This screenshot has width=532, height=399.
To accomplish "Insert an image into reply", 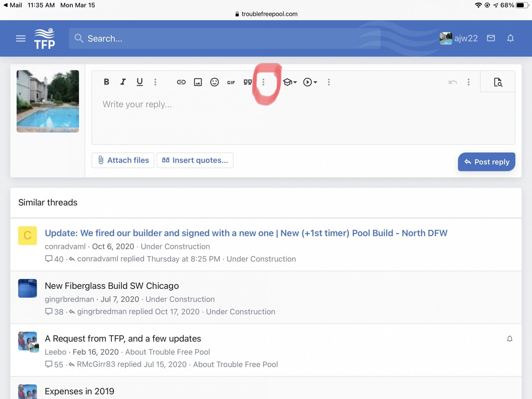I will [x=198, y=82].
